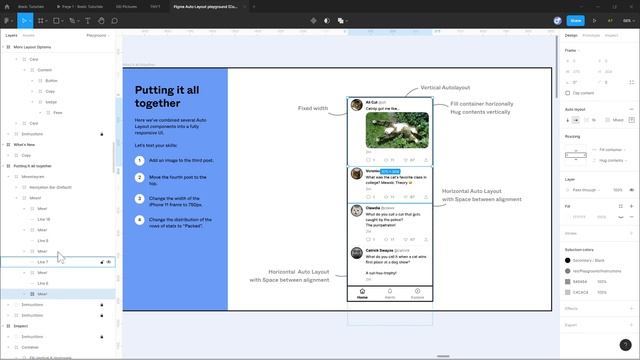This screenshot has width=640, height=360.
Task: Switch to the Assets tab
Action: coord(28,36)
